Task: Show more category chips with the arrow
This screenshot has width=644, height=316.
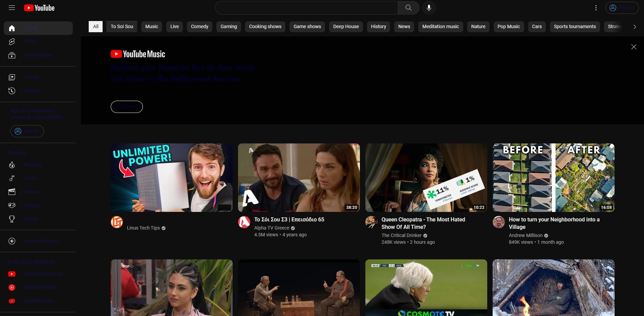Action: click(x=635, y=27)
